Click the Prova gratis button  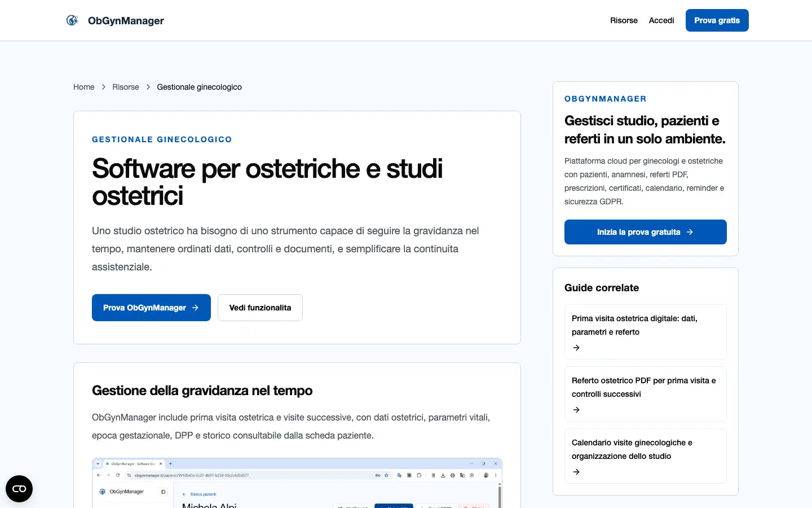coord(717,20)
